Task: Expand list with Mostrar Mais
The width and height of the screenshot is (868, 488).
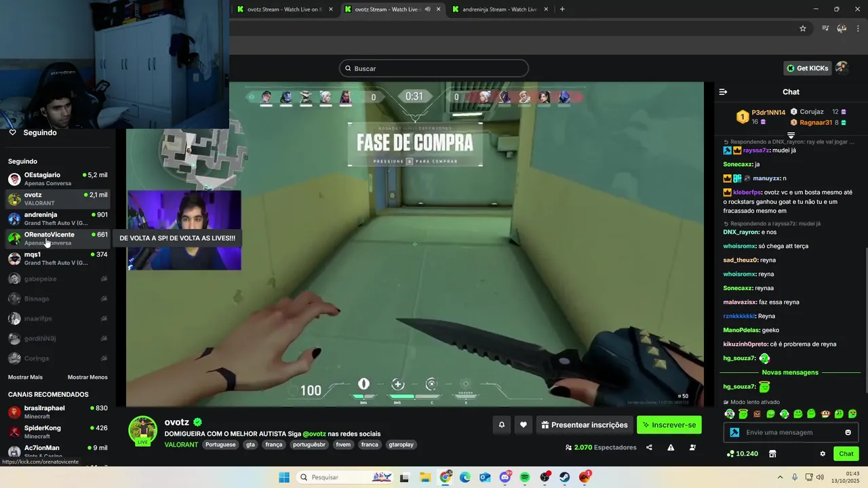Action: coord(25,377)
